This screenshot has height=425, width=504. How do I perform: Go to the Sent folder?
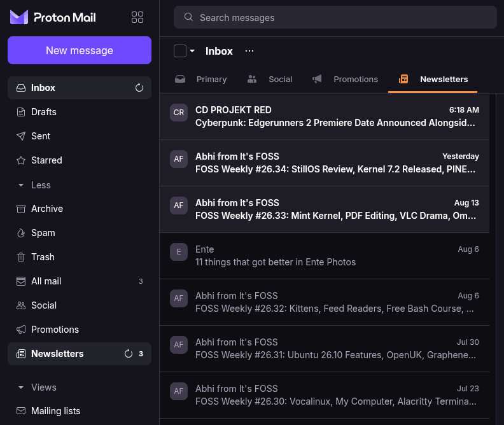pyautogui.click(x=80, y=136)
